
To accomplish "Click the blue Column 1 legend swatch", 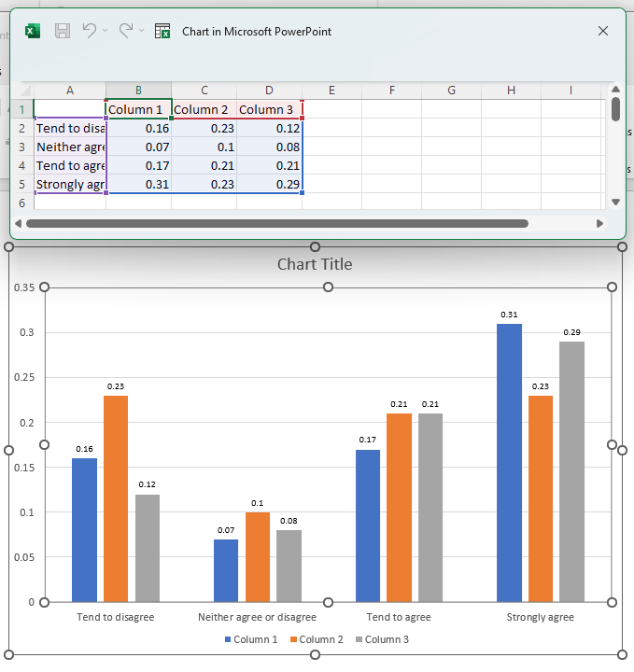I will (228, 639).
